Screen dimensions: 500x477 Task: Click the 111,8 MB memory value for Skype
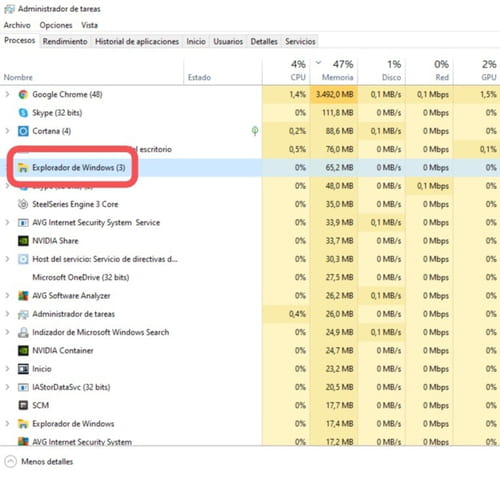(337, 113)
